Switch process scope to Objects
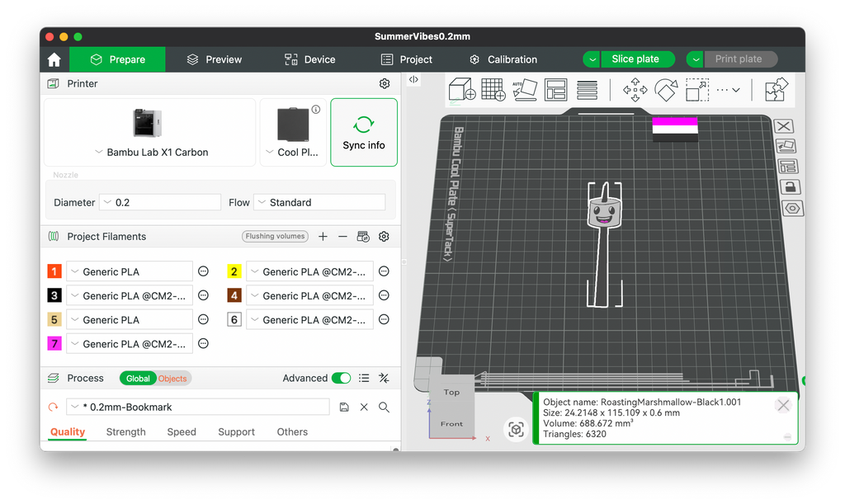This screenshot has width=845, height=504. coord(172,379)
